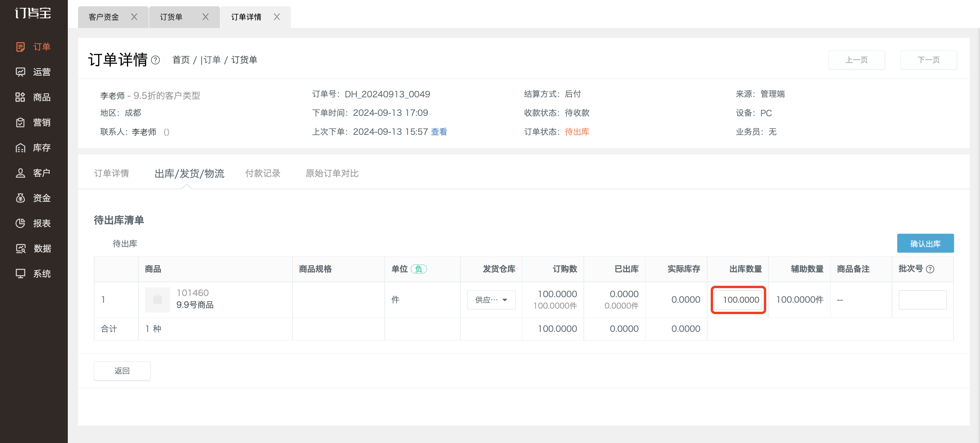Click the help icon beside 订单详情 title

pyautogui.click(x=156, y=60)
